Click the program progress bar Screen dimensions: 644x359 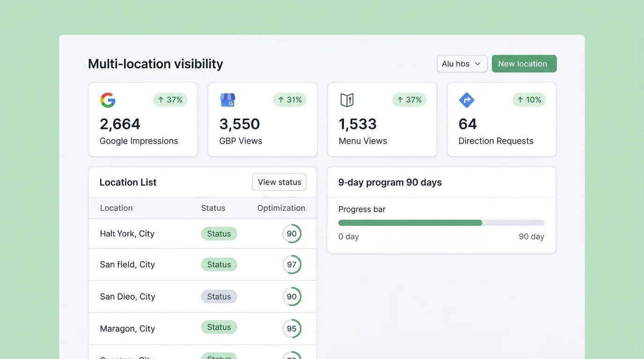[x=441, y=223]
